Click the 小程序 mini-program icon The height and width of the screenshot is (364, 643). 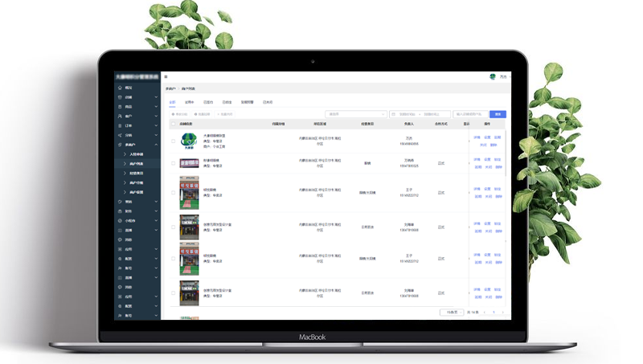[120, 220]
